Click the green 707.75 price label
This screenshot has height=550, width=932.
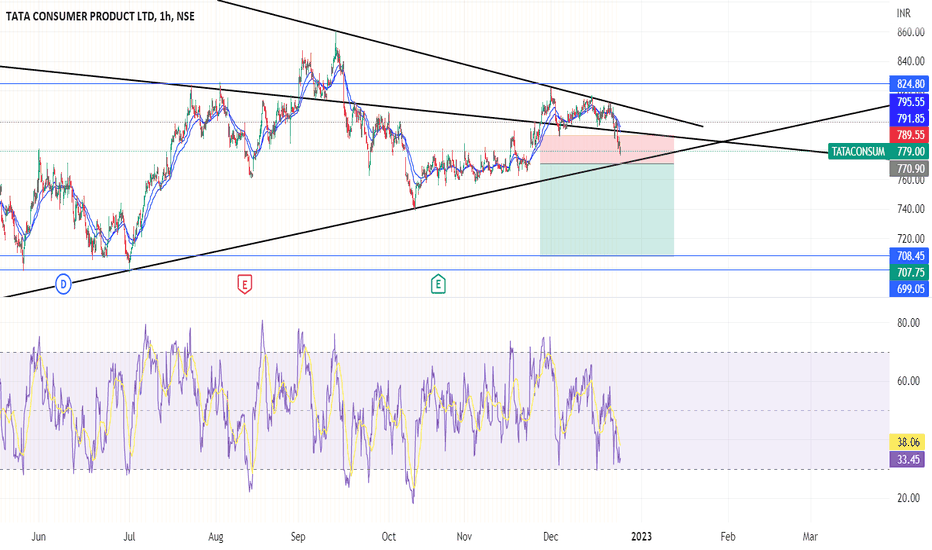(x=909, y=272)
